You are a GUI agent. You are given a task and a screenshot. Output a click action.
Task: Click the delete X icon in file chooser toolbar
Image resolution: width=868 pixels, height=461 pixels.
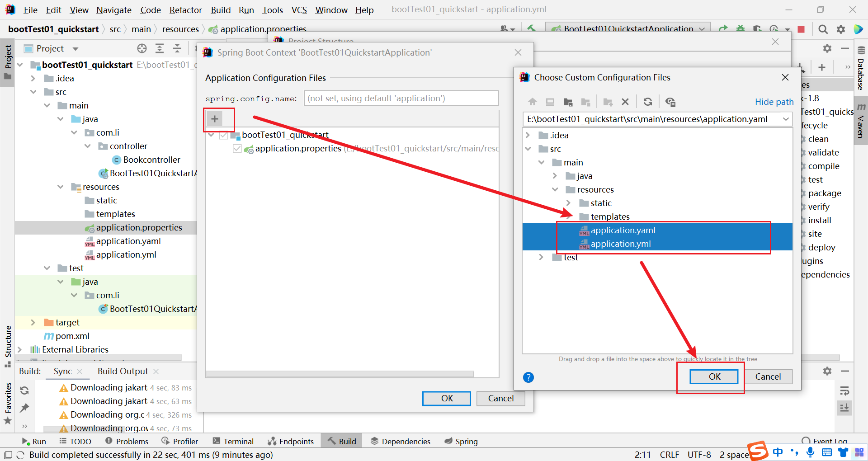625,102
